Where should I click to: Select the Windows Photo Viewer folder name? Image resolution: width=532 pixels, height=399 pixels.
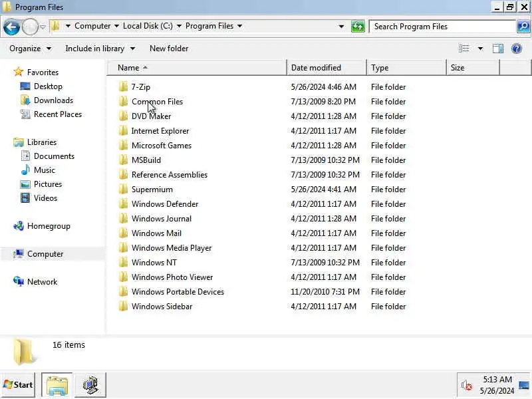pyautogui.click(x=172, y=277)
